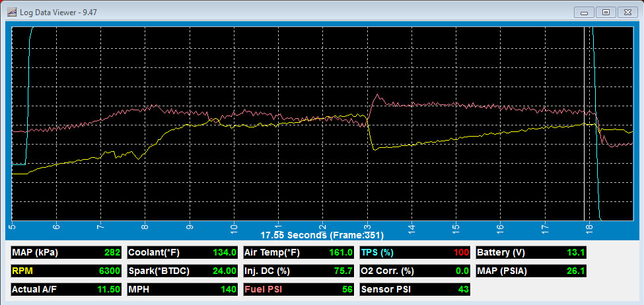This screenshot has width=644, height=305.
Task: Select the Battery (V) channel label
Action: coord(501,253)
